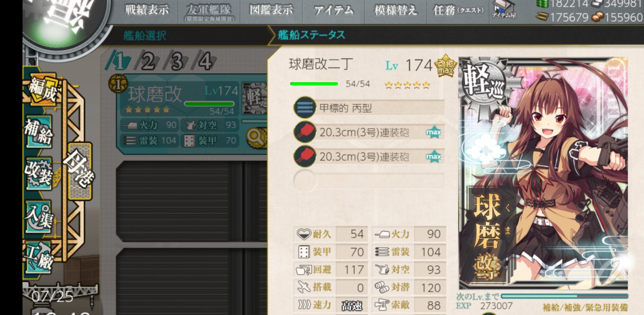Viewport: 644px width, 315px height.
Task: Select the 甲標的 丙型 equipment slot
Action: (369, 108)
